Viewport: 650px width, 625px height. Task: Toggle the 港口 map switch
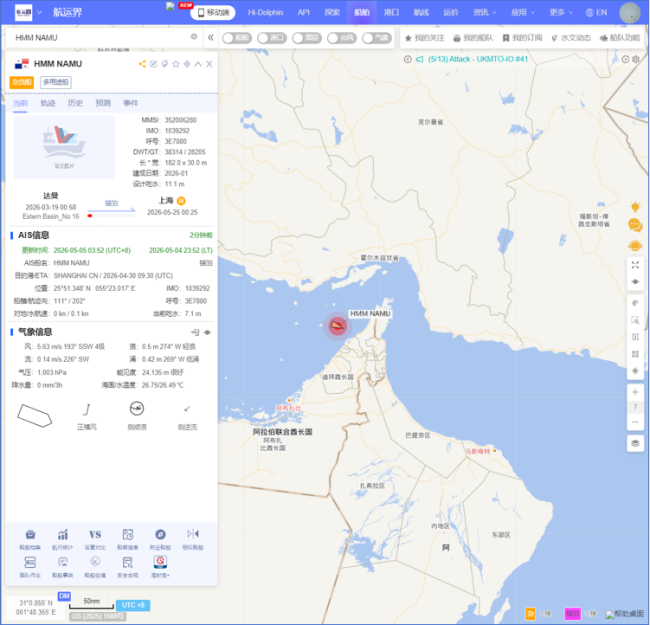[272, 38]
